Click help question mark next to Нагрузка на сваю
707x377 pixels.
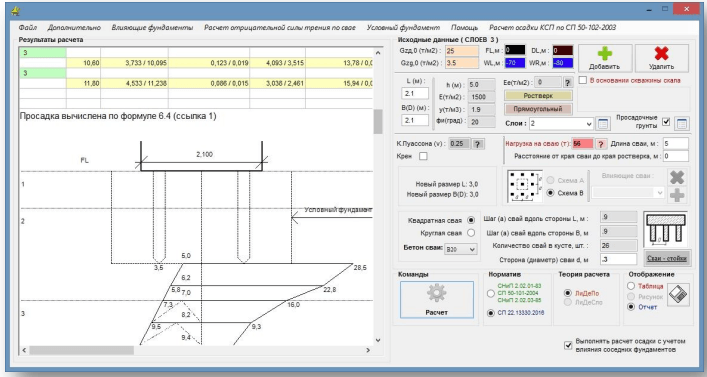point(601,144)
